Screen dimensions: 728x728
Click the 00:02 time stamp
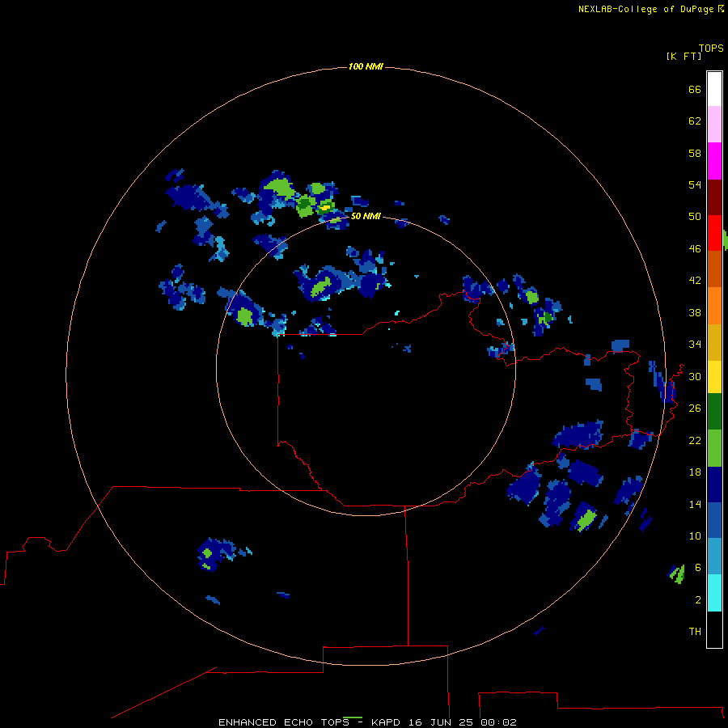(498, 722)
